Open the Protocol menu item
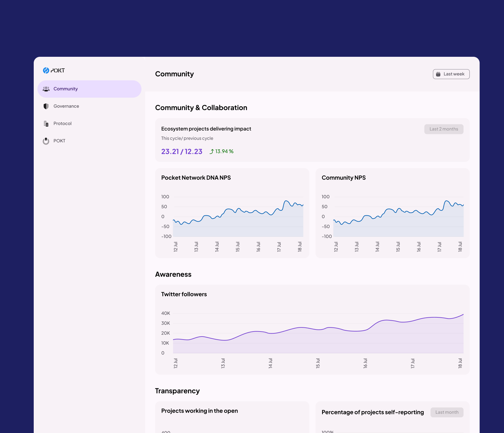The image size is (504, 433). 89,124
